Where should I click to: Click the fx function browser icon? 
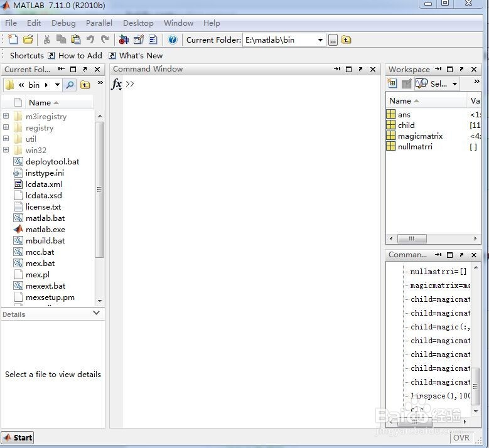point(116,84)
